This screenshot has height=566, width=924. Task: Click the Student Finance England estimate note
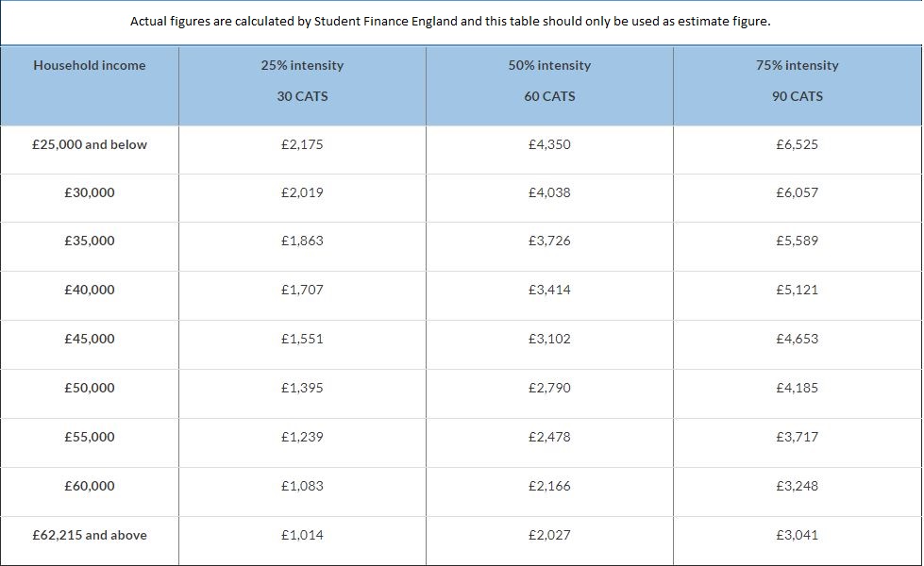click(450, 21)
